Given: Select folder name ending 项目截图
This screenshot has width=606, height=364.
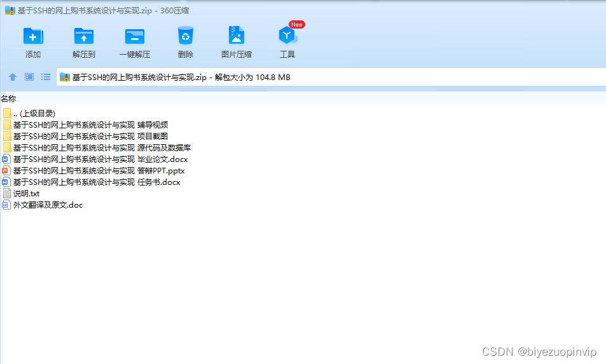Looking at the screenshot, I should [x=90, y=136].
